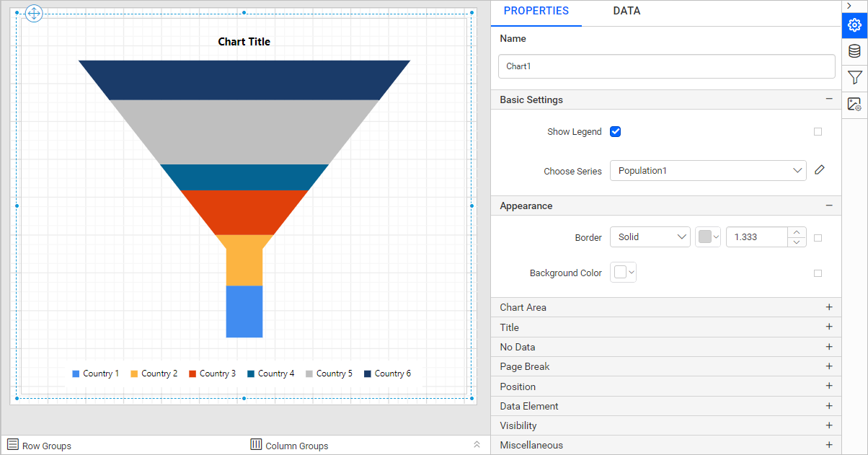
Task: Switch to the PROPERTIES tab
Action: 536,11
